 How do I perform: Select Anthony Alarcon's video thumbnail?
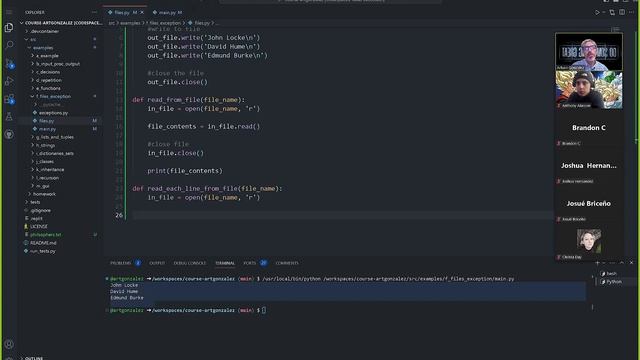[589, 90]
